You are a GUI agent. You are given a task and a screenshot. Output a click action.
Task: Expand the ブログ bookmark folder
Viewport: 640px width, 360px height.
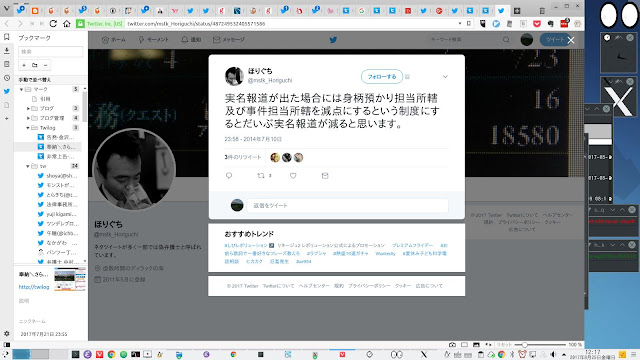pyautogui.click(x=28, y=109)
